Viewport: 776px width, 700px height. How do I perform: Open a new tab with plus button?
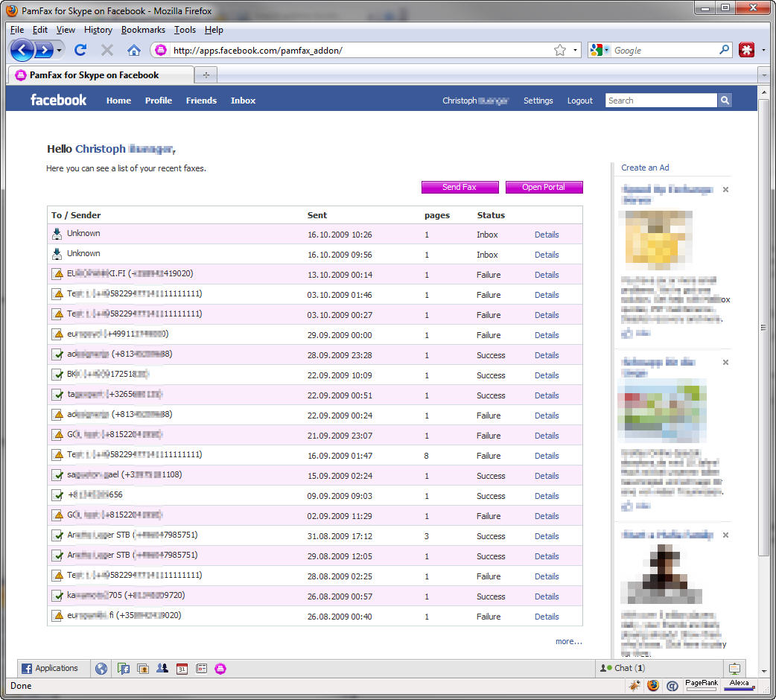click(x=206, y=75)
